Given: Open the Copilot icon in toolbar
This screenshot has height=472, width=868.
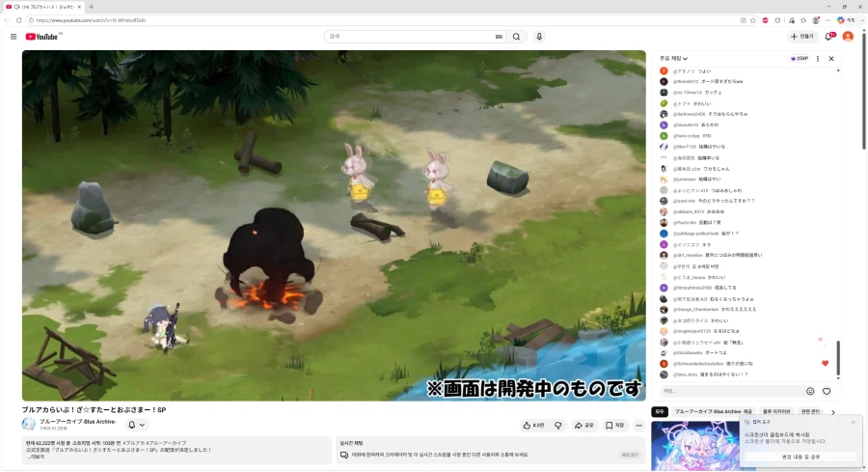Looking at the screenshot, I should pos(841,20).
